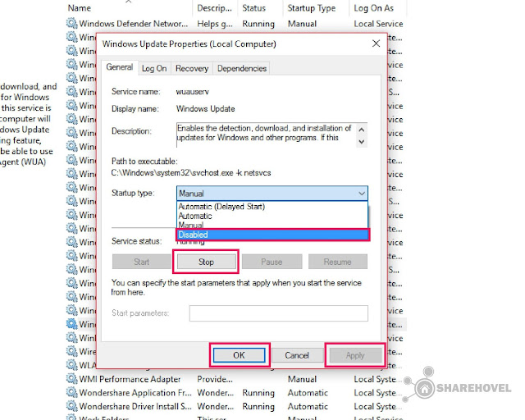Switch to the General tab
This screenshot has width=525, height=420.
[120, 67]
